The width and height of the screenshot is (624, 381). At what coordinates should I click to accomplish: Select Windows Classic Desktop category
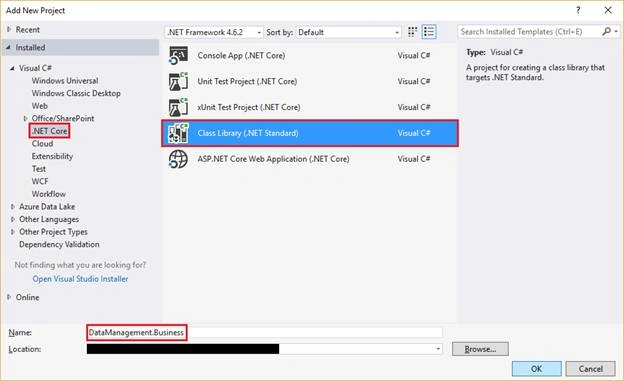tap(76, 93)
